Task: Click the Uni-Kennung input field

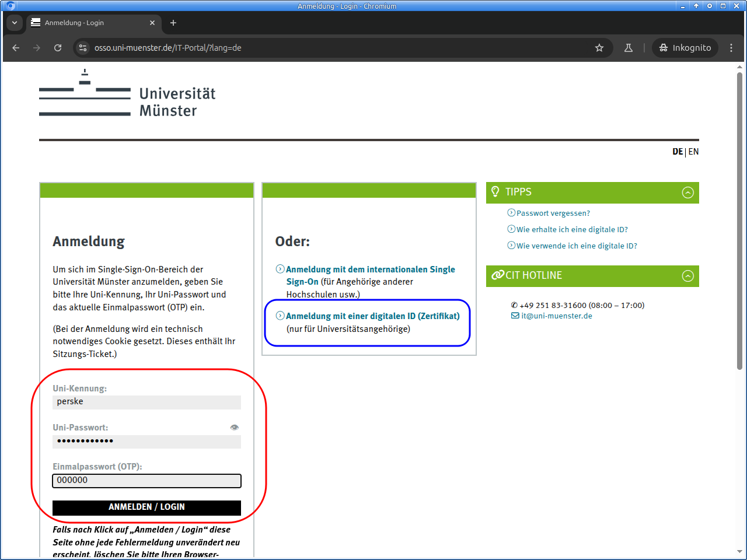Action: pos(146,402)
